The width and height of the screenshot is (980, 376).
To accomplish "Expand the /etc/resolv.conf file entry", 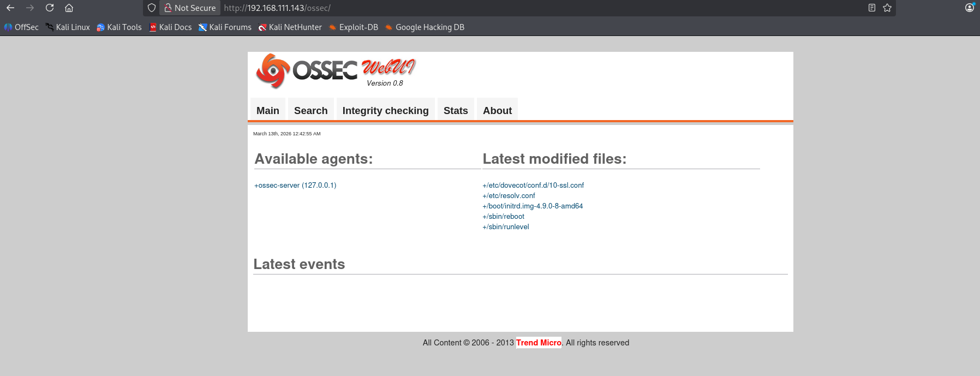I will (509, 196).
